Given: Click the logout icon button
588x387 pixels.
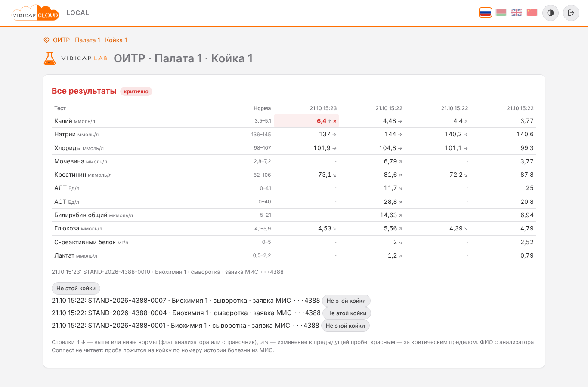Looking at the screenshot, I should [x=571, y=13].
